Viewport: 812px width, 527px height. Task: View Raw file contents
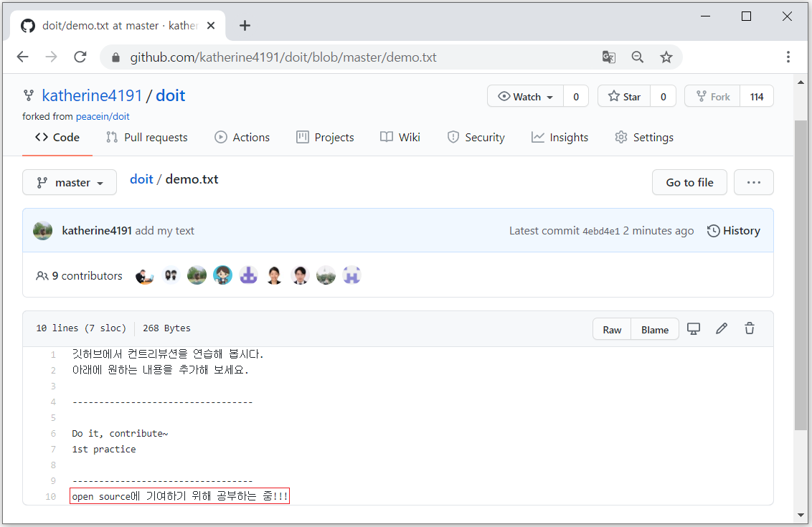[x=612, y=330]
